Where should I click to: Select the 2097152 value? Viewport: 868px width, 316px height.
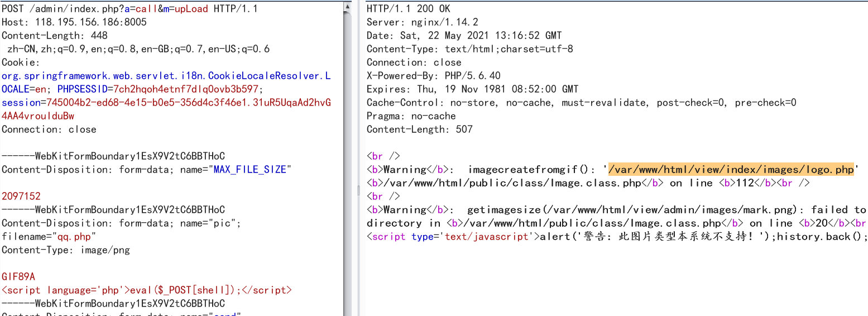pos(21,197)
